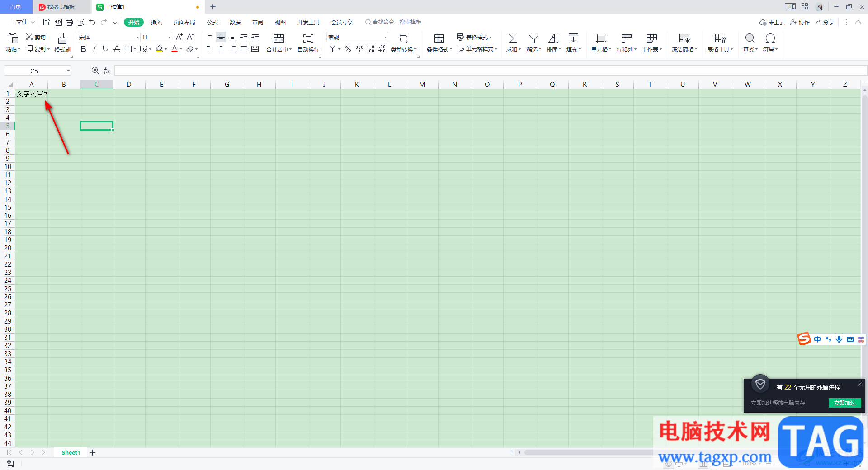Align text to top
The width and height of the screenshot is (868, 470).
click(x=210, y=37)
